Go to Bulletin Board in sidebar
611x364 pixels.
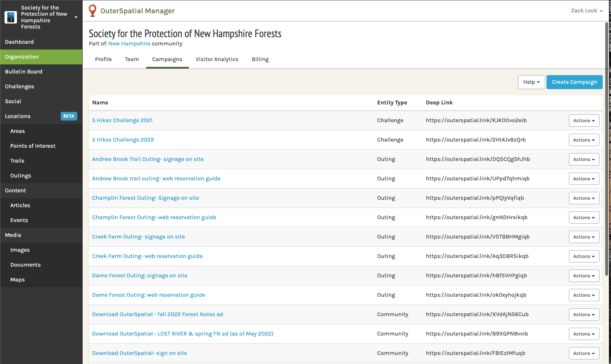[x=24, y=72]
